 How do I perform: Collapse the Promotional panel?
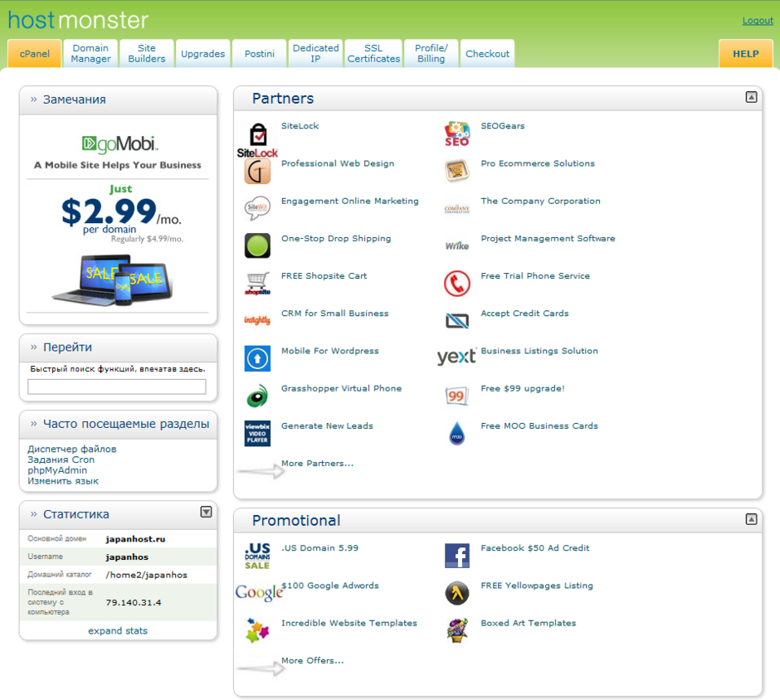point(751,519)
